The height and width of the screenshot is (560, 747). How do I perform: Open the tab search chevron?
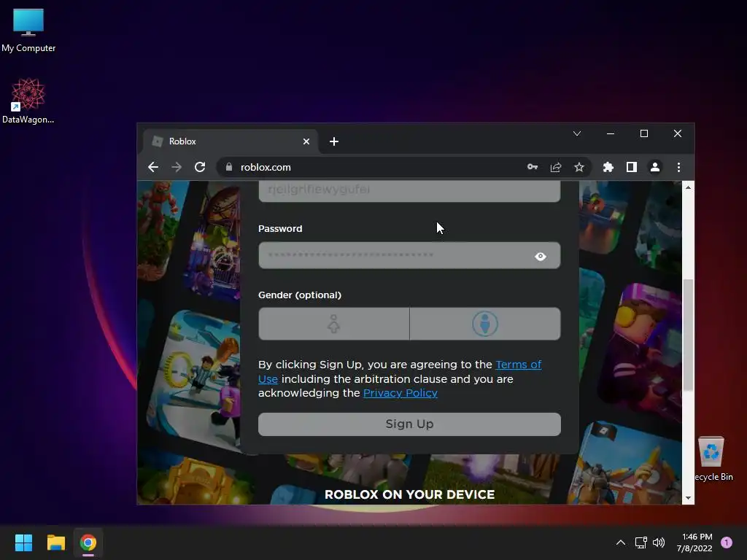click(577, 134)
